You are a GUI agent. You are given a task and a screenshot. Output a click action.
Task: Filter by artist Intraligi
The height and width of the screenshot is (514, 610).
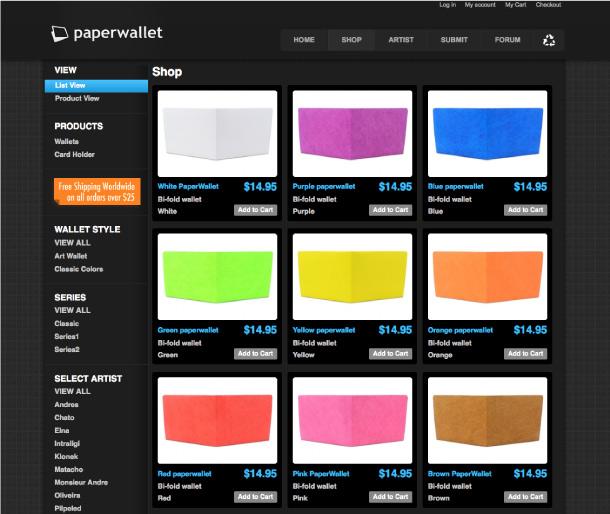pyautogui.click(x=67, y=444)
